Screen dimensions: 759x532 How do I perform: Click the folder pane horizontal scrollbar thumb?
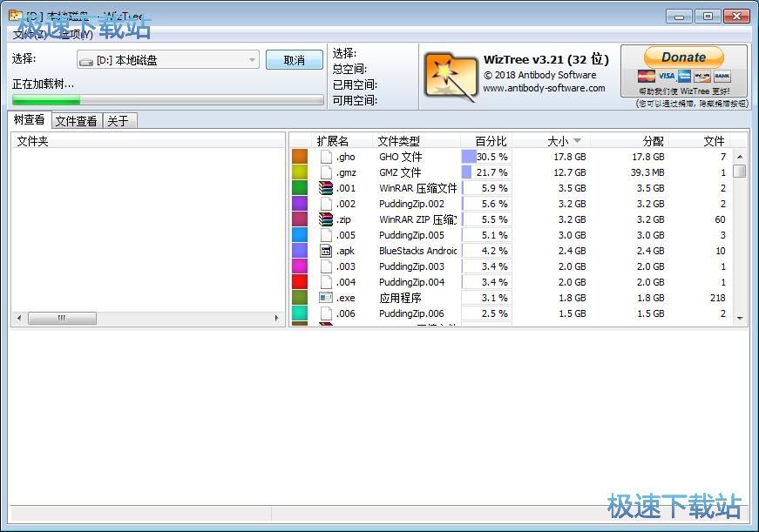pos(62,318)
